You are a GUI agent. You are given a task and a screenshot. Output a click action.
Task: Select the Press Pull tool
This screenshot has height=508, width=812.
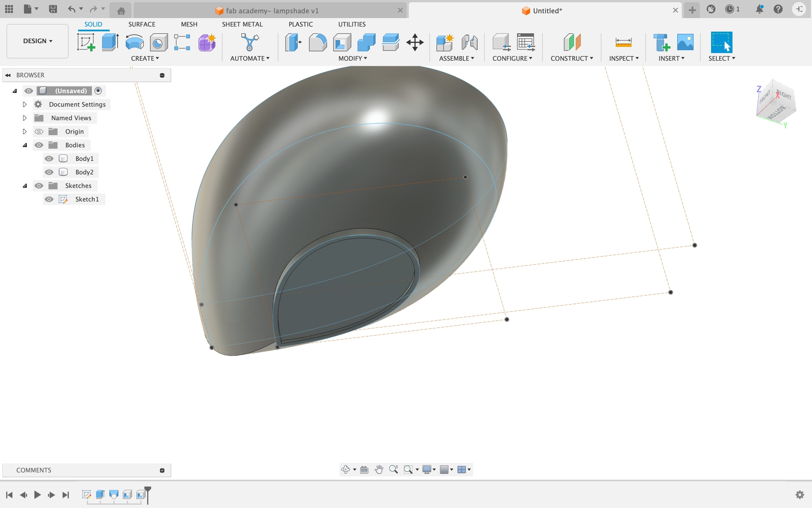pos(293,42)
